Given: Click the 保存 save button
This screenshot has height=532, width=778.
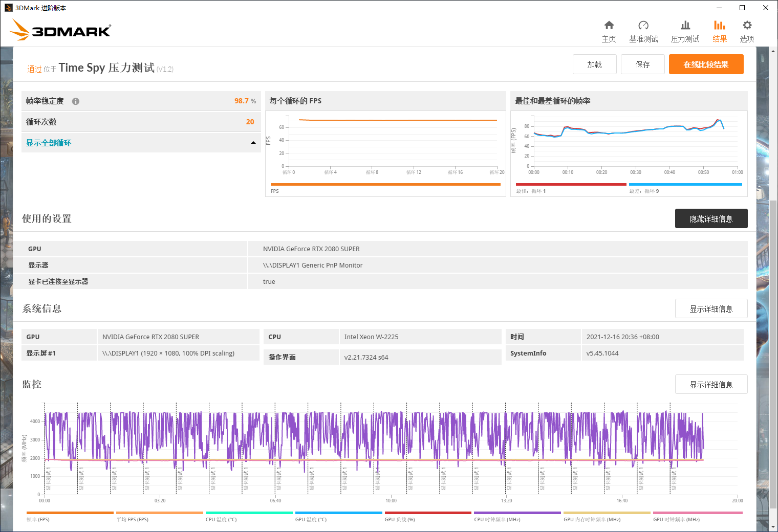Looking at the screenshot, I should tap(643, 64).
